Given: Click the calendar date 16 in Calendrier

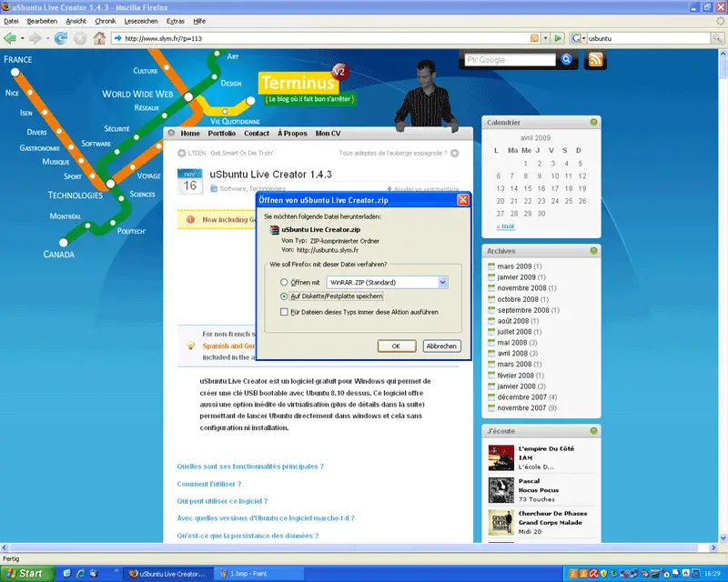Looking at the screenshot, I should click(x=541, y=188).
